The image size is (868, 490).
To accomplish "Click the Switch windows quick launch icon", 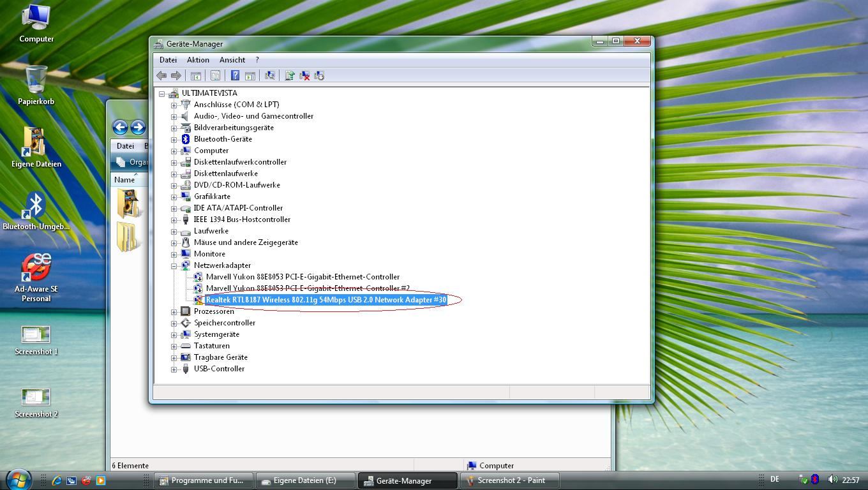I will click(x=71, y=480).
